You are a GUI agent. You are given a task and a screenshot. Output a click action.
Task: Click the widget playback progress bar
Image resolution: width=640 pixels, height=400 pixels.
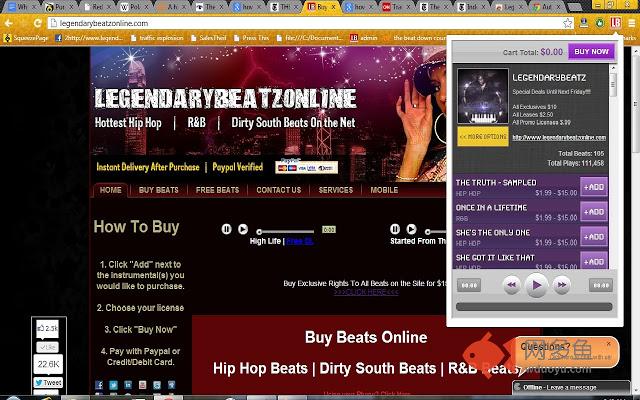point(534,307)
